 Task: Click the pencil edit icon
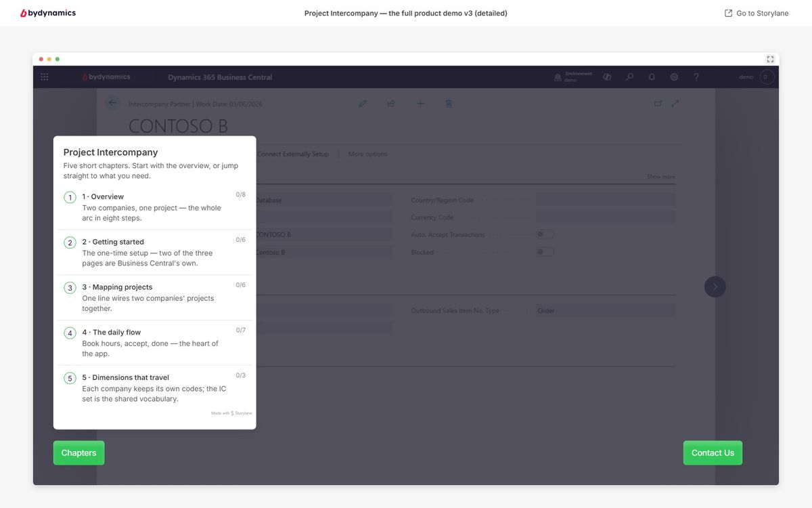(363, 104)
